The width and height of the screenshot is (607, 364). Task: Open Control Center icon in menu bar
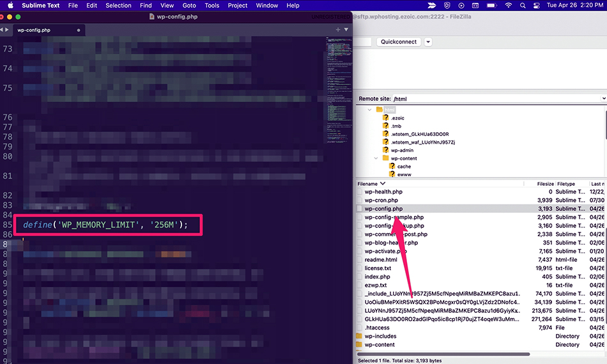pos(537,5)
